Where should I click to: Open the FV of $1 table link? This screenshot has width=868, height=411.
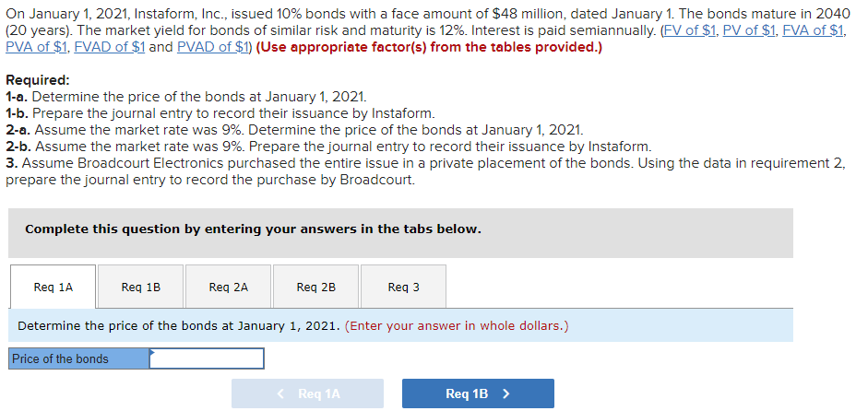click(x=689, y=31)
